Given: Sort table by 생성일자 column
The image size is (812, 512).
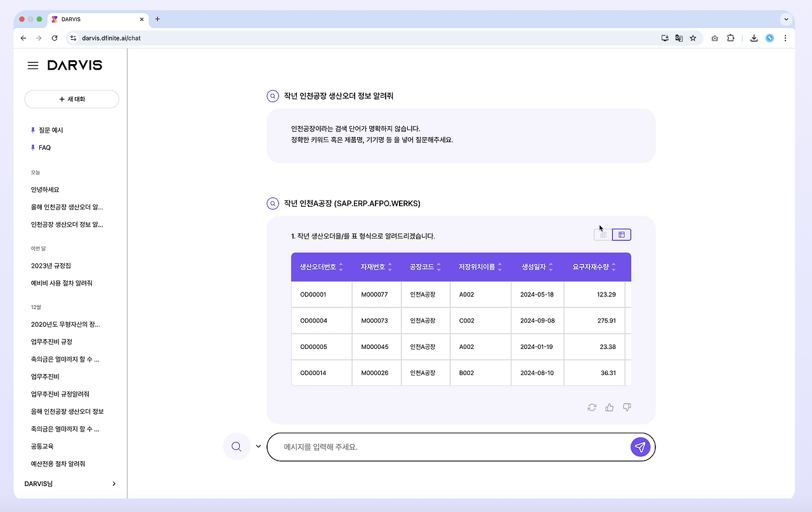Looking at the screenshot, I should pyautogui.click(x=551, y=267).
